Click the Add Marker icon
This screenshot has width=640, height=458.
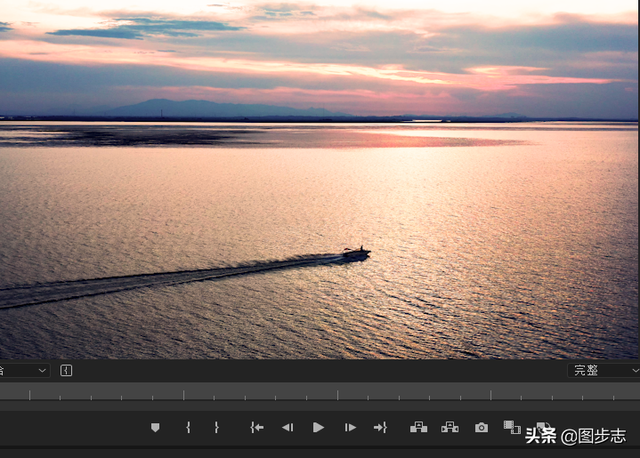(155, 427)
